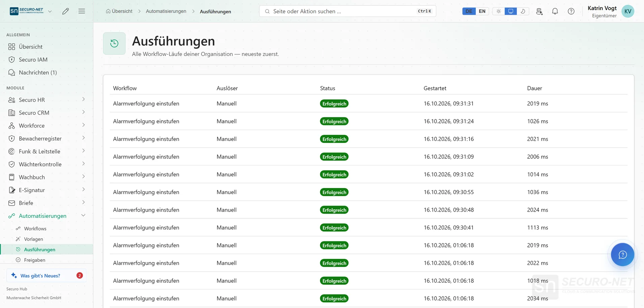644x308 pixels.
Task: Click the Nachrichten chat bubble icon
Action: click(x=12, y=72)
